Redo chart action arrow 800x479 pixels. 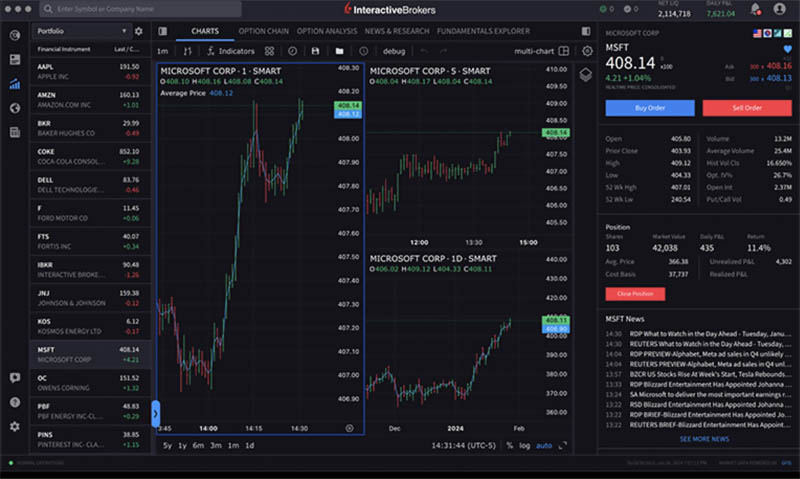pyautogui.click(x=443, y=51)
